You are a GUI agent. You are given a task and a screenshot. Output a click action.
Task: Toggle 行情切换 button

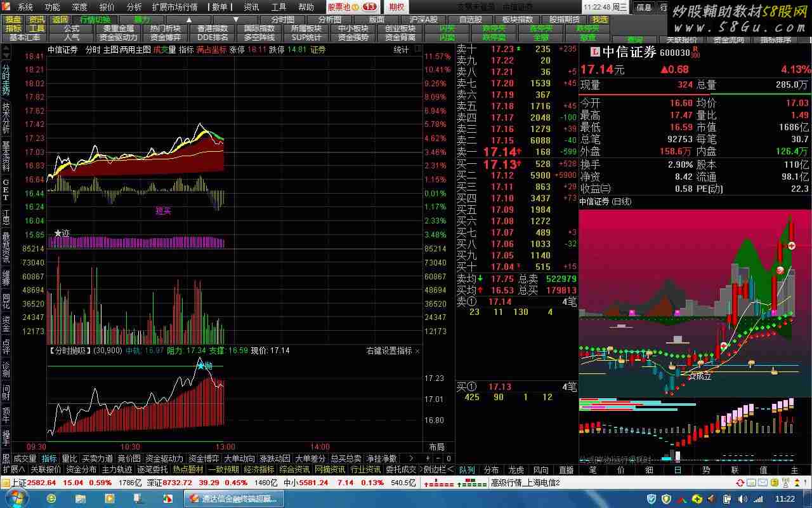coord(95,20)
